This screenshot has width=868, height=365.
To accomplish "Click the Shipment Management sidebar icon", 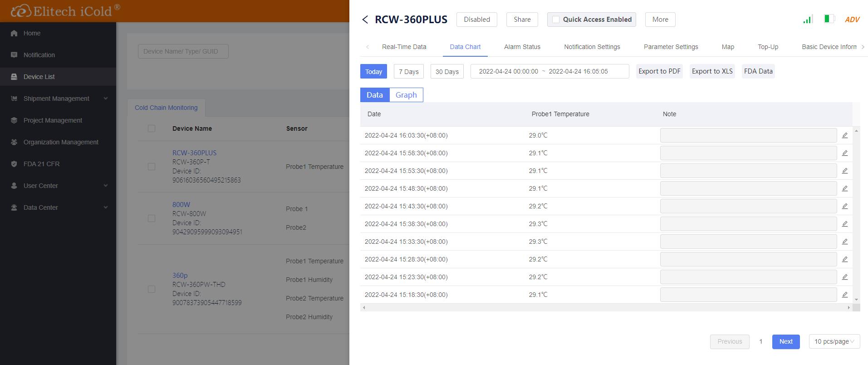I will coord(14,99).
